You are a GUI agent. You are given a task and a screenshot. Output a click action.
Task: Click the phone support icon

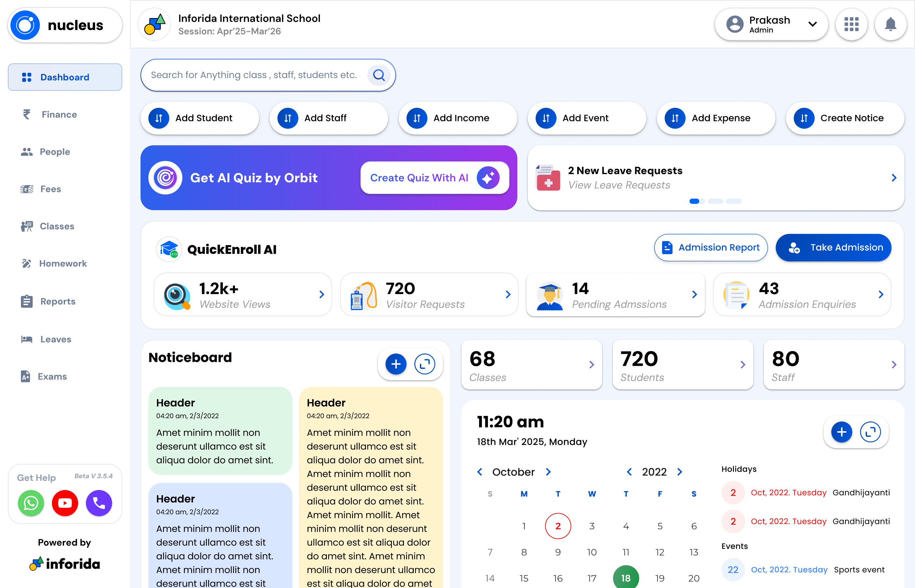[x=99, y=503]
